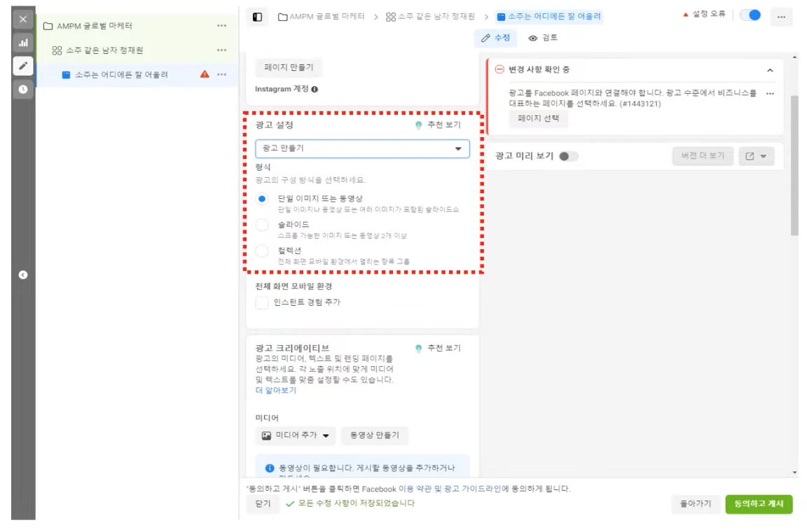Select the 컬렉션 format radio button

(262, 251)
